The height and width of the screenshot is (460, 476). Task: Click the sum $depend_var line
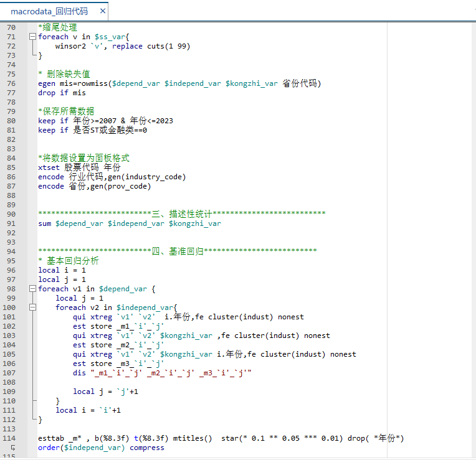[x=130, y=223]
